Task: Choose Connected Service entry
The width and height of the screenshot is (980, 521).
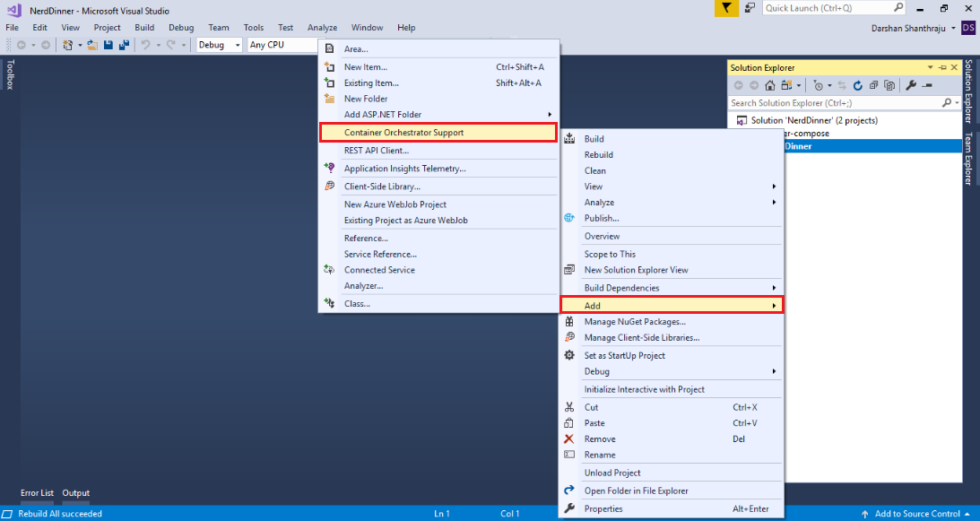Action: [438, 270]
